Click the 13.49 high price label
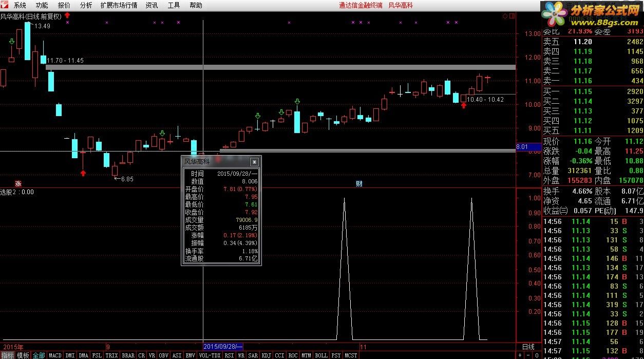Image resolution: width=644 pixels, height=359 pixels. pos(43,26)
